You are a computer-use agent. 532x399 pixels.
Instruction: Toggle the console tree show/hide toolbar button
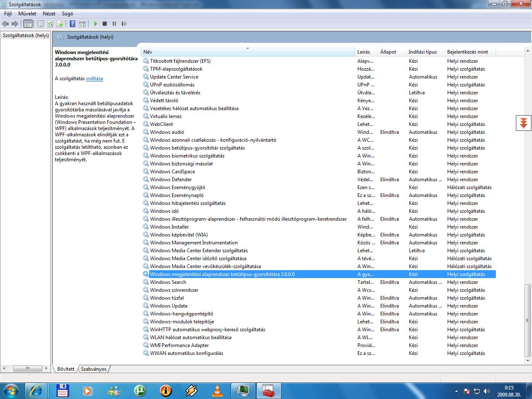click(x=28, y=24)
